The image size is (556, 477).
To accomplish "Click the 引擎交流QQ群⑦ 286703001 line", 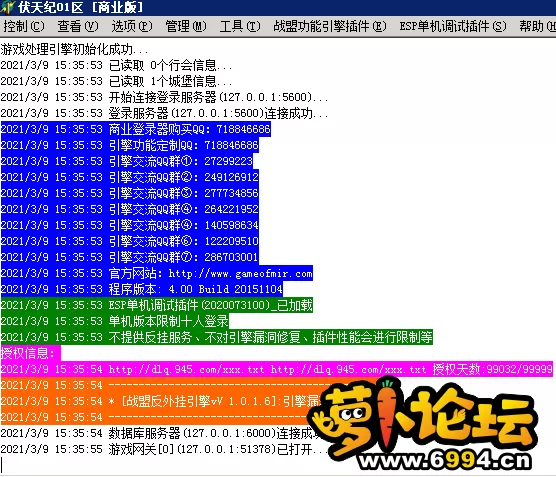I will pos(130,257).
